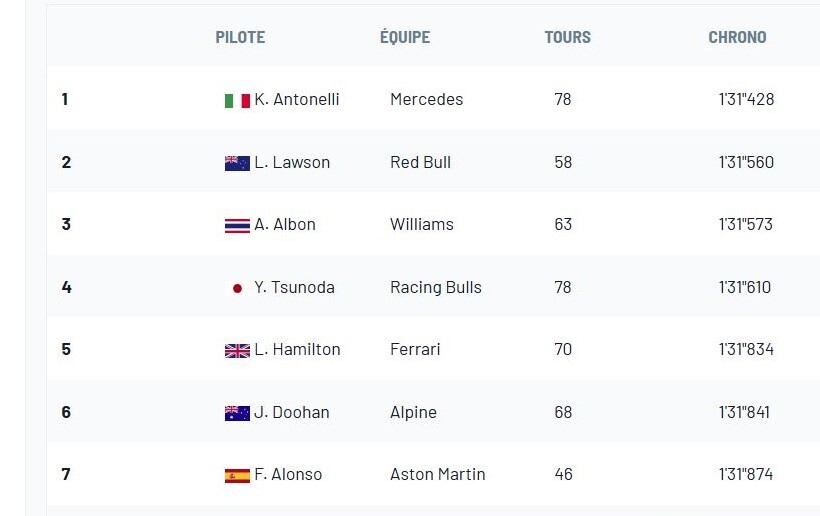Select the PILOTE column header
This screenshot has height=516, width=820.
point(240,37)
